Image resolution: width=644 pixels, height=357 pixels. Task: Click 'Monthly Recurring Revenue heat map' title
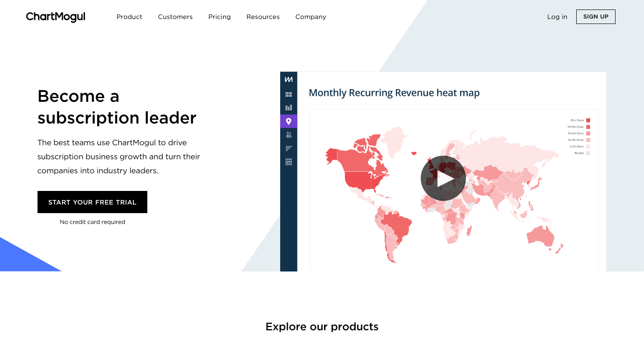pos(394,93)
